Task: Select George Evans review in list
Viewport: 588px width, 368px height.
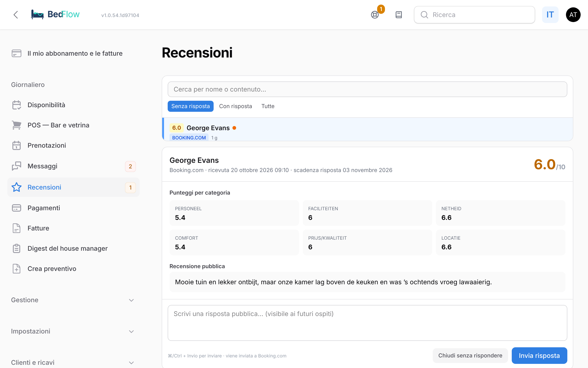Action: click(367, 129)
